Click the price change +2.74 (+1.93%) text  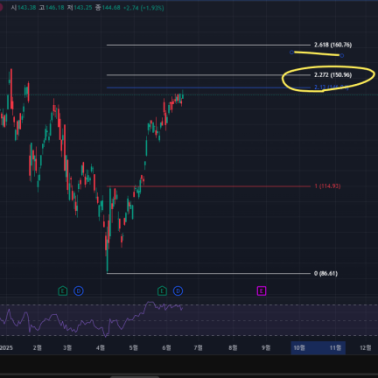click(144, 7)
